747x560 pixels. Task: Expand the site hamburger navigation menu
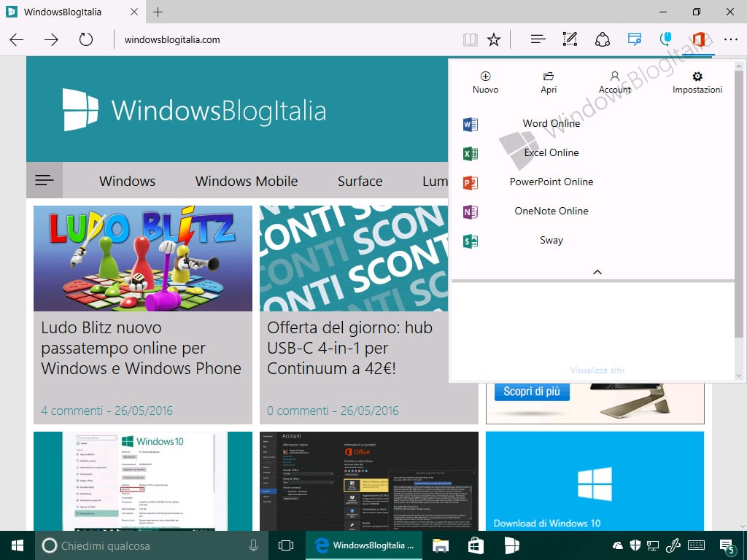tap(44, 180)
